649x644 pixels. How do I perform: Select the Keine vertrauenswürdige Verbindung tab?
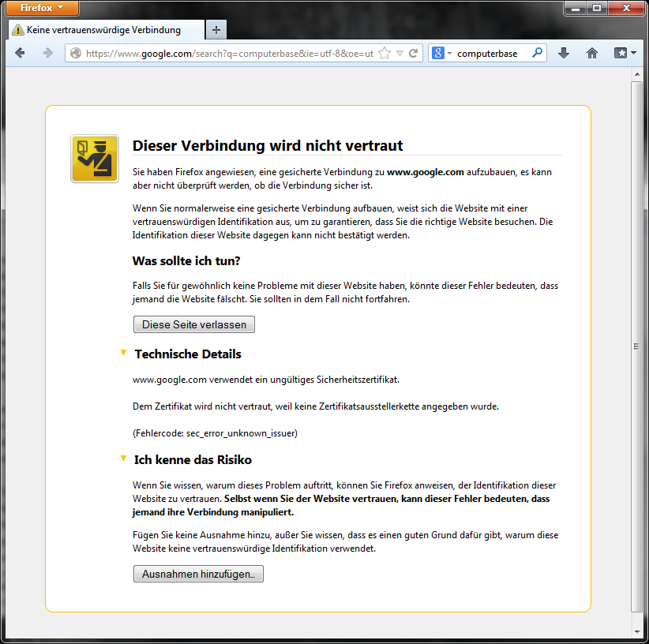(x=107, y=30)
